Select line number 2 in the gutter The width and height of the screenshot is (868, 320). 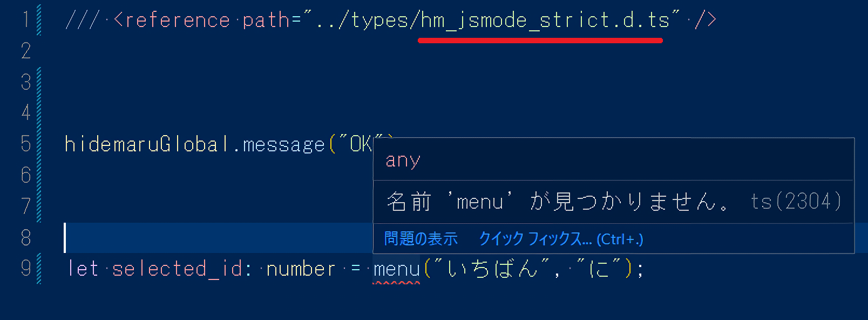point(25,51)
